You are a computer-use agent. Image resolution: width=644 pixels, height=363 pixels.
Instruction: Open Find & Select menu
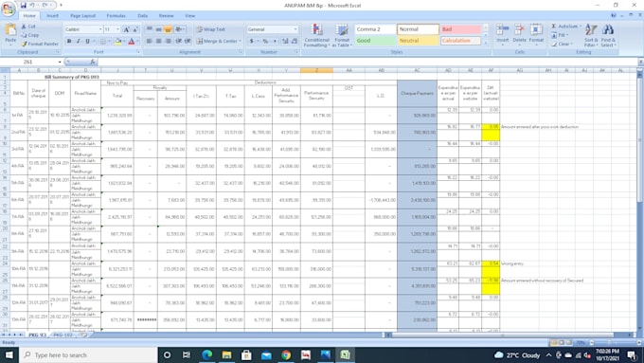608,35
